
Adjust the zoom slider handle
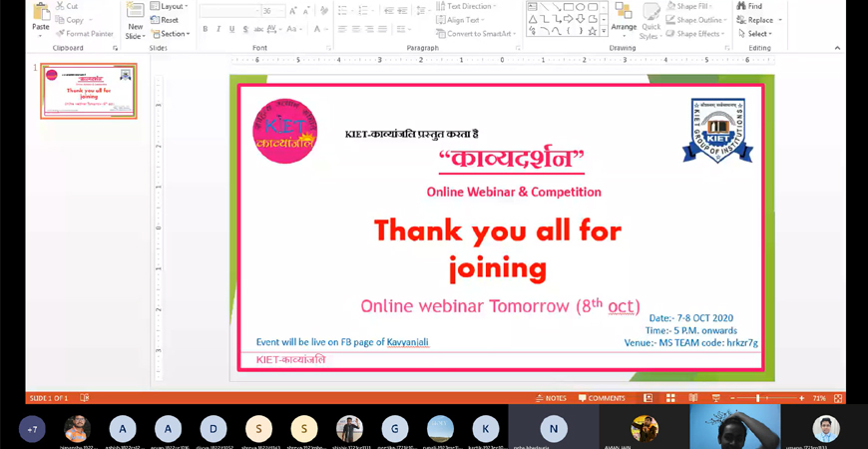click(x=758, y=398)
